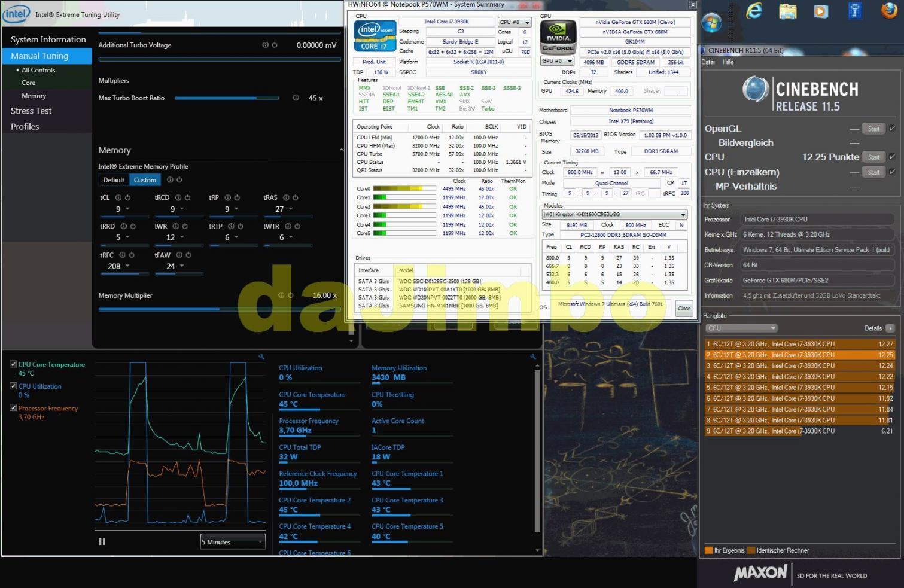Open the Windows Start orb
The width and height of the screenshot is (904, 588).
coord(711,23)
